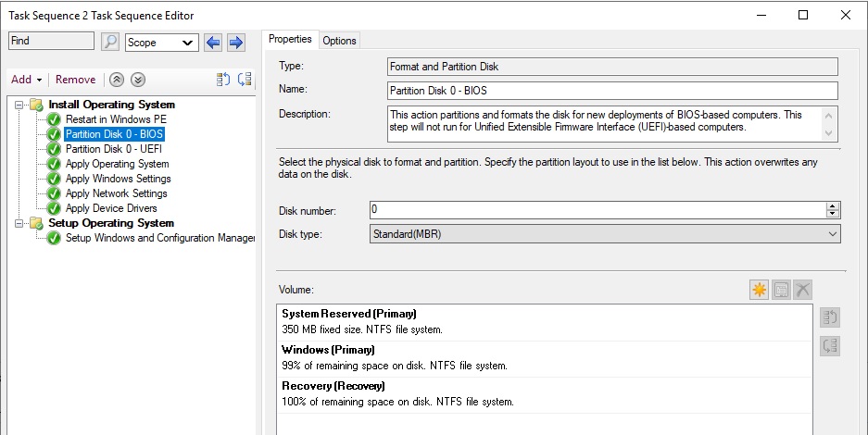Image resolution: width=868 pixels, height=435 pixels.
Task: Go to next search result with right arrow
Action: click(x=236, y=42)
